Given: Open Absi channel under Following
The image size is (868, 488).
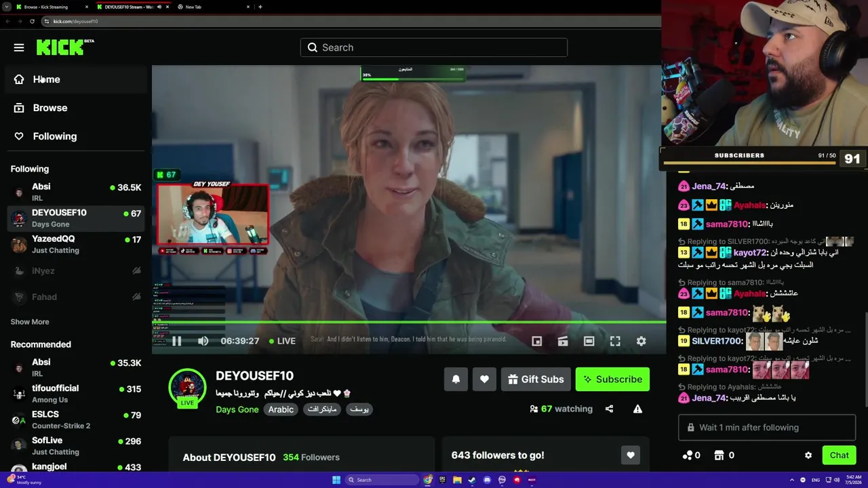Looking at the screenshot, I should pos(75,192).
